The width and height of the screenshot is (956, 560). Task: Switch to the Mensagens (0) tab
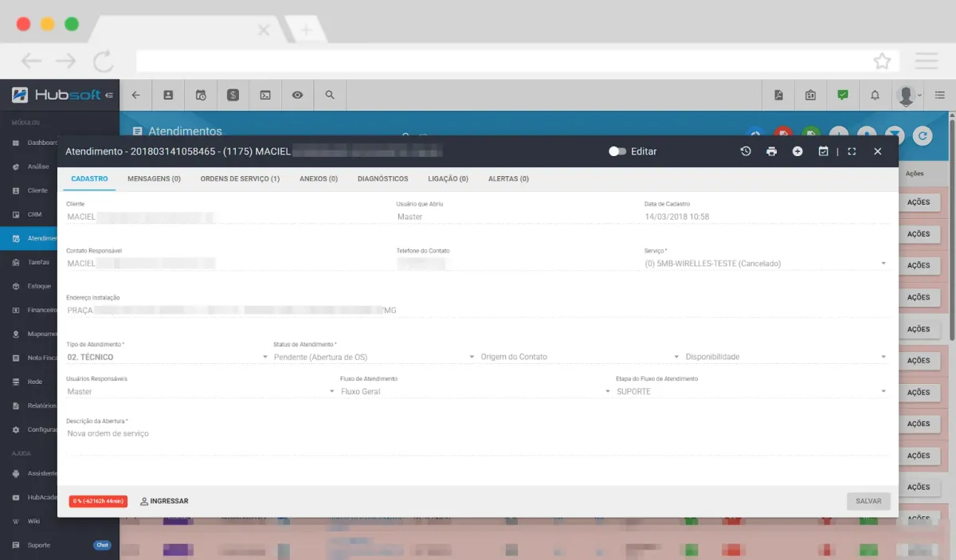(154, 179)
